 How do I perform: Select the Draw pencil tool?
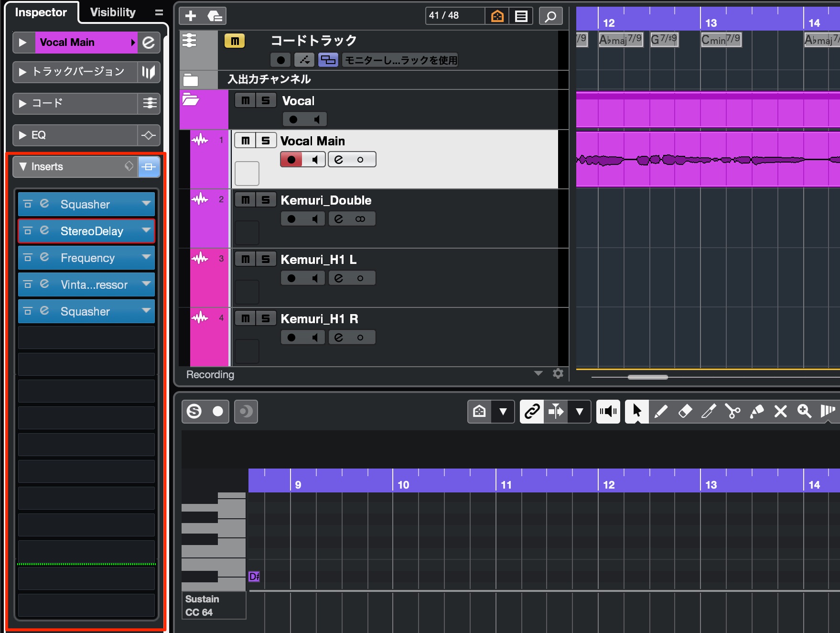(x=661, y=412)
